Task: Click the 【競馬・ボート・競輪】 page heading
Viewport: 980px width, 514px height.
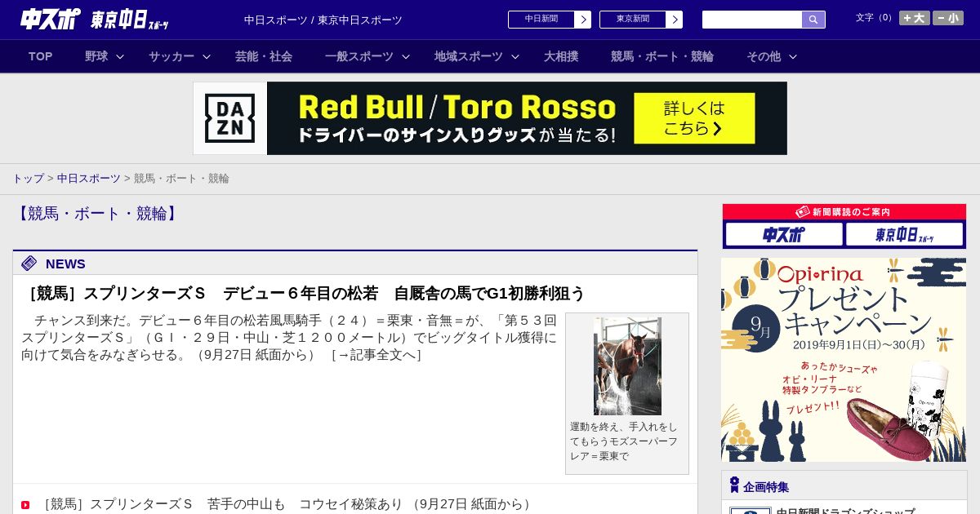Action: 96,214
